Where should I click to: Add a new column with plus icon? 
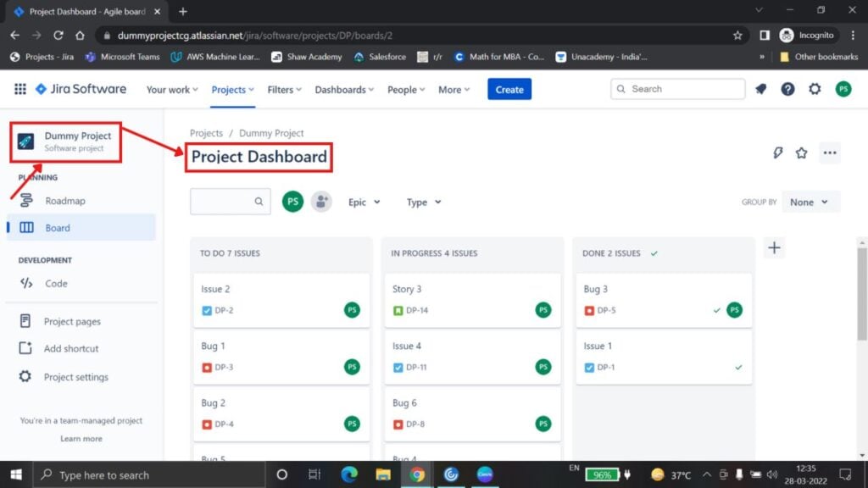pos(774,248)
